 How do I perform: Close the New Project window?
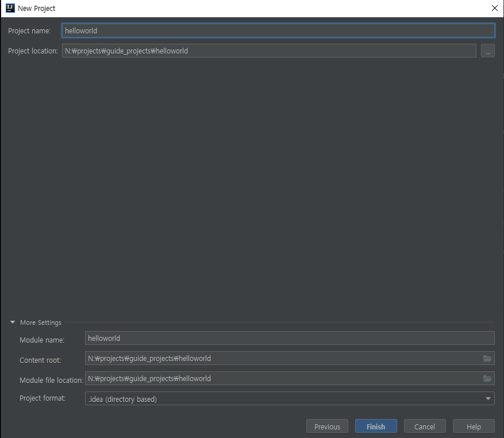[x=495, y=8]
